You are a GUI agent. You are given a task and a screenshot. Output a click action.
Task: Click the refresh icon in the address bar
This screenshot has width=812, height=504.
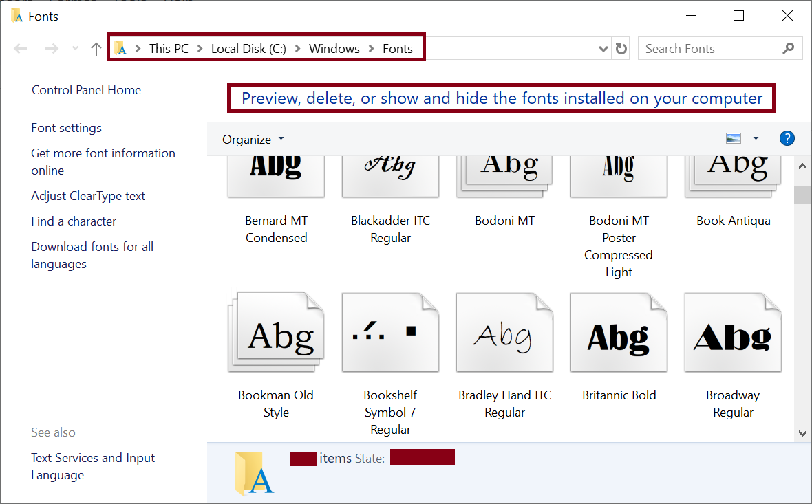[621, 48]
